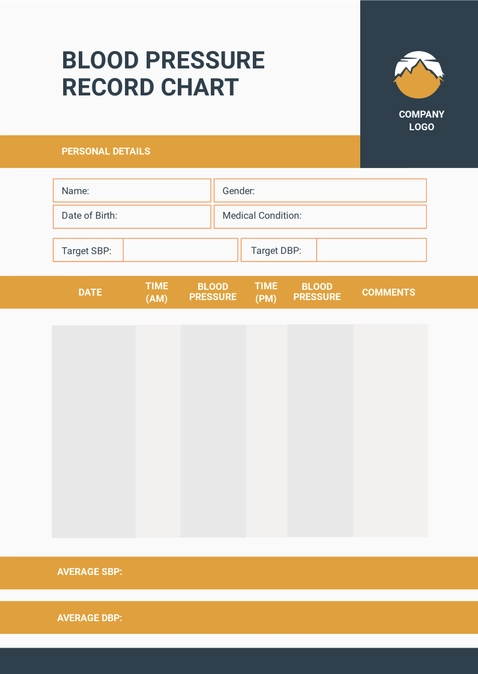Click the COMPANY LOGO text

pos(421,120)
